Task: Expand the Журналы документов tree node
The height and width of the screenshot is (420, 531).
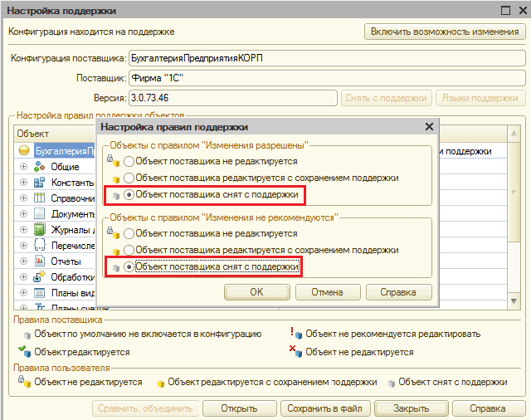Action: click(x=23, y=230)
